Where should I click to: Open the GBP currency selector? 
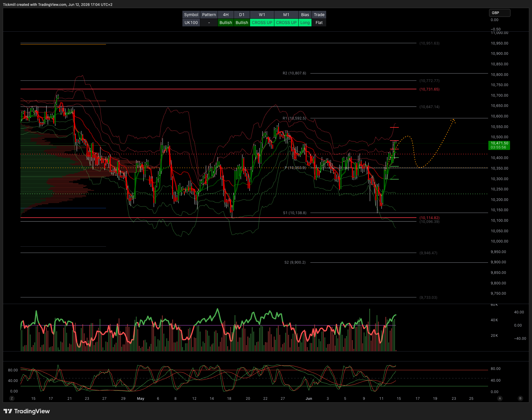500,13
